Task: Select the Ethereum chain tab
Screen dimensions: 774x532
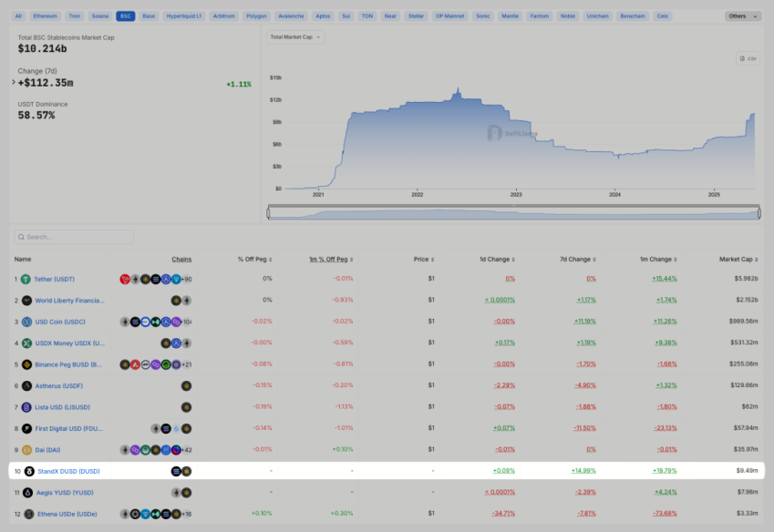Action: click(45, 16)
